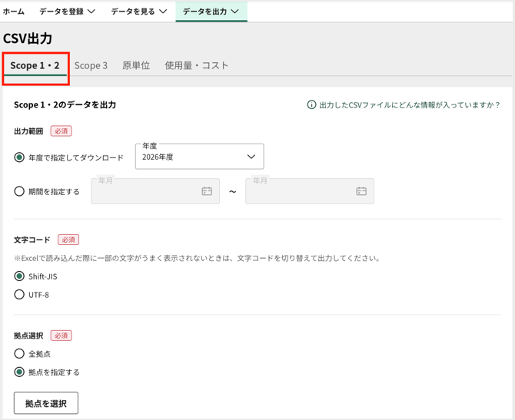Screen dimensions: 515x420
Task: Open the 2026年度 fiscal year dropdown
Action: pyautogui.click(x=199, y=157)
